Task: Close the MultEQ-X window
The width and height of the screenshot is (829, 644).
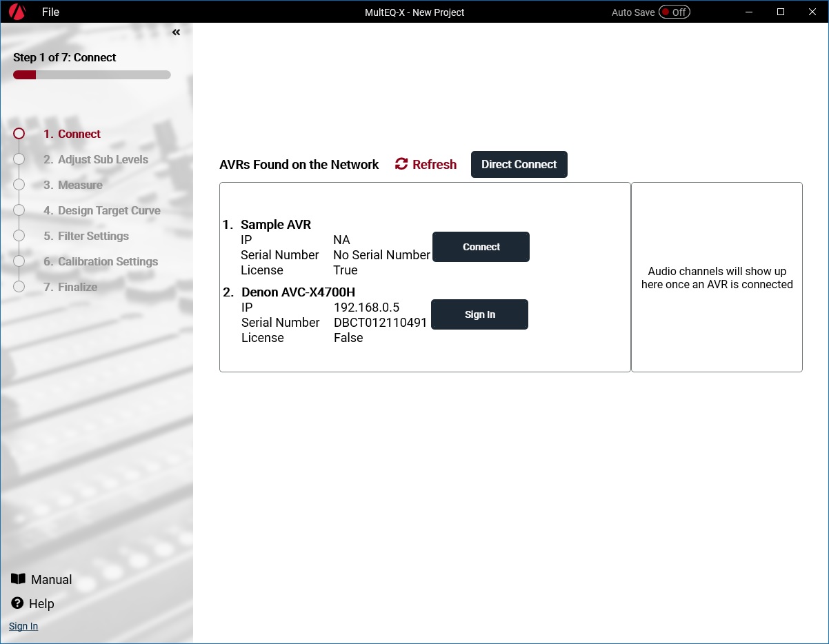Action: point(812,12)
